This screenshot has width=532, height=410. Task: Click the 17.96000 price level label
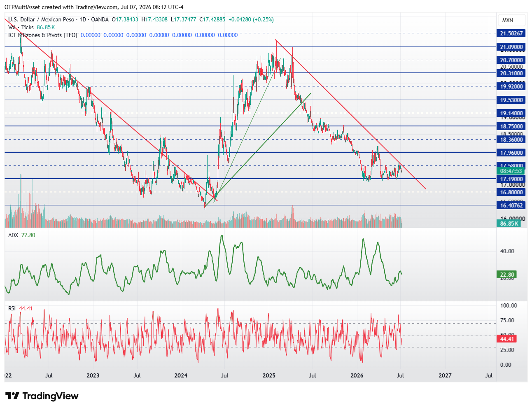511,153
